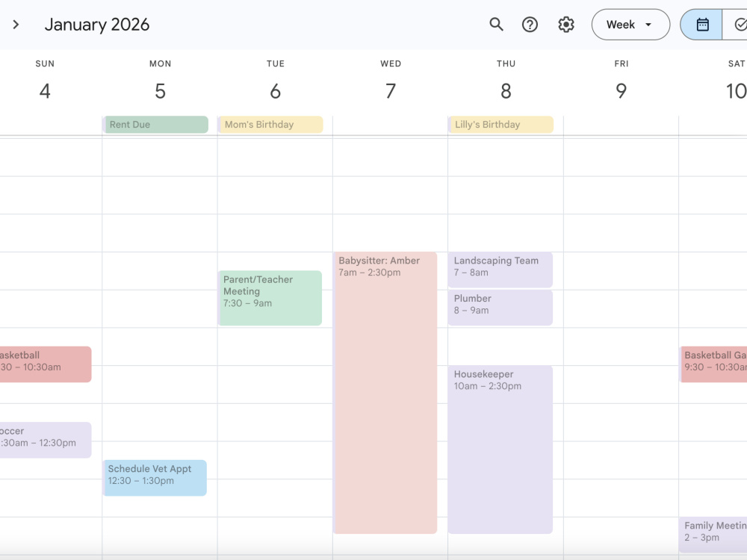Image resolution: width=747 pixels, height=560 pixels.
Task: Open the Rent Due all-day event
Action: click(x=156, y=124)
